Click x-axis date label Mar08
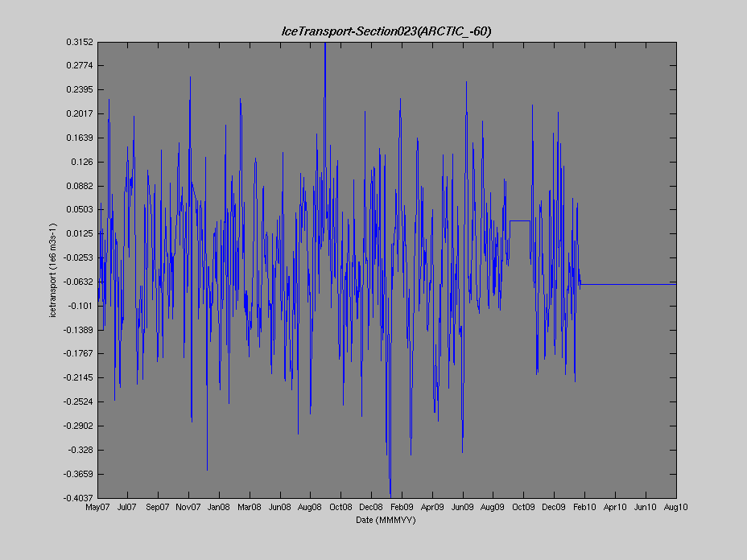Viewport: 747px width, 560px height. tap(250, 507)
